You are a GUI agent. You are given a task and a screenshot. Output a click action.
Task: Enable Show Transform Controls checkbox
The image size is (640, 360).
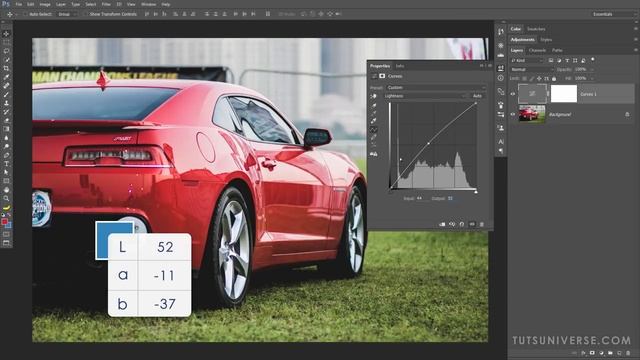click(85, 14)
